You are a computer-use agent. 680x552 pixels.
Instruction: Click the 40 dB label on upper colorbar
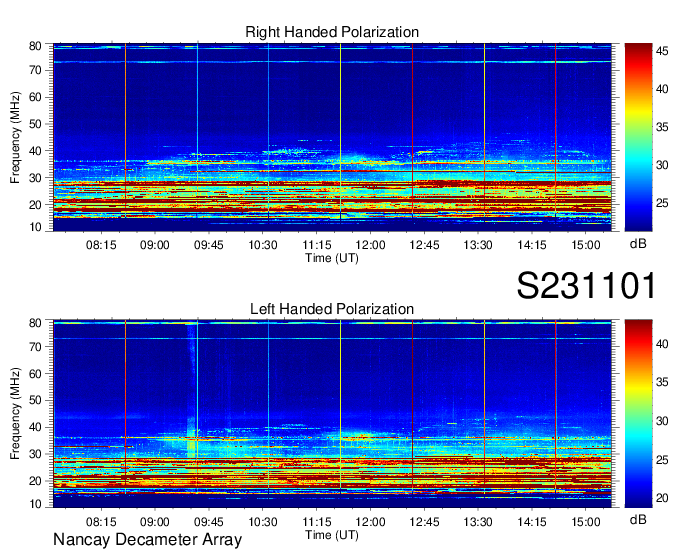pyautogui.click(x=662, y=89)
